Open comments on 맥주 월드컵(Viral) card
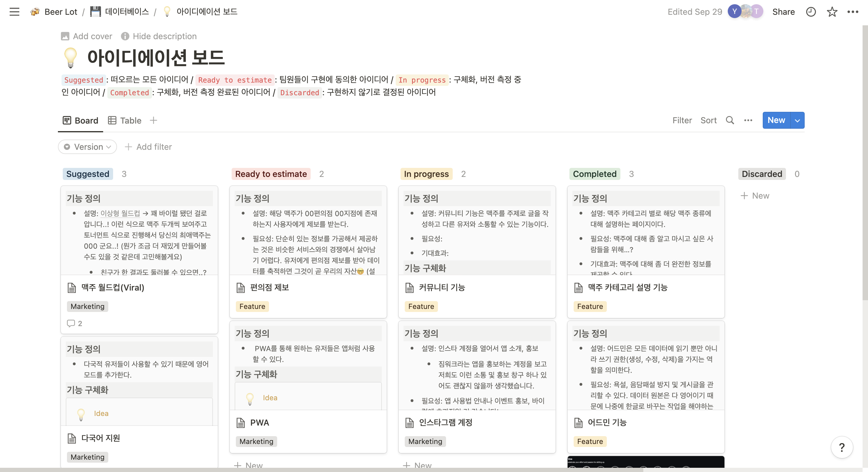This screenshot has width=868, height=472. coord(74,323)
